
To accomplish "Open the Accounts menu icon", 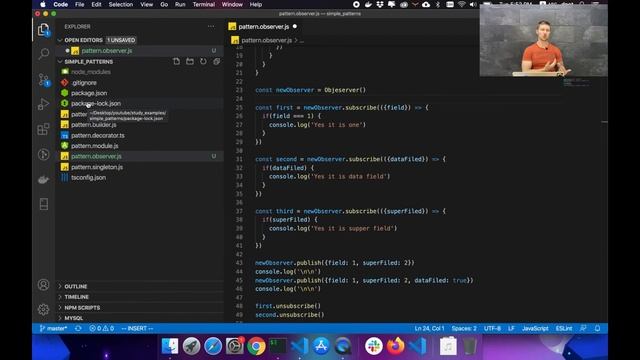I will pyautogui.click(x=43, y=284).
